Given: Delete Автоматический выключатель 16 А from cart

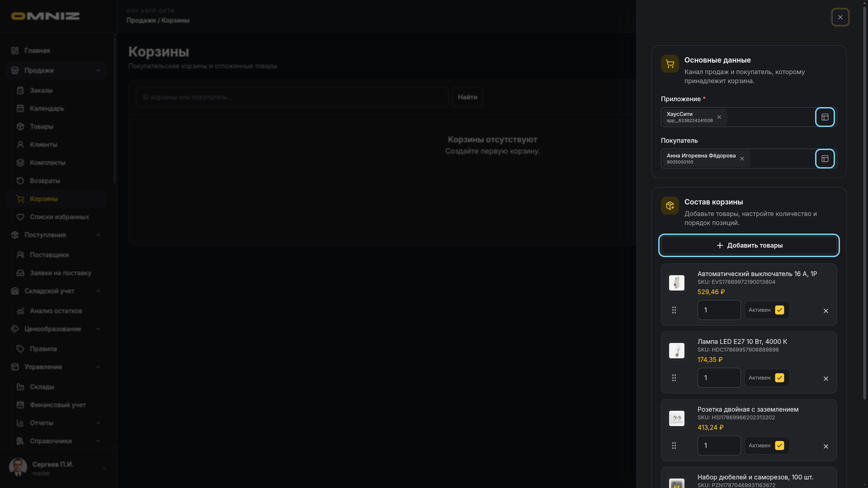Looking at the screenshot, I should [826, 311].
